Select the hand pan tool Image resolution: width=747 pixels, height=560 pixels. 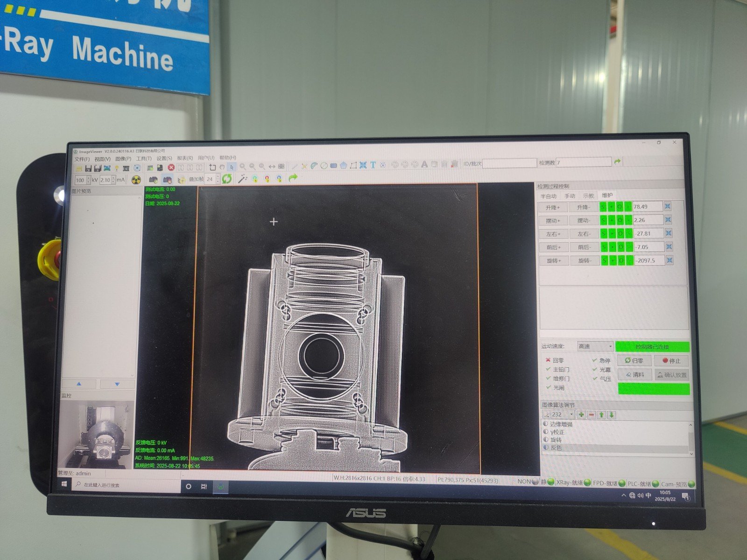coord(222,167)
